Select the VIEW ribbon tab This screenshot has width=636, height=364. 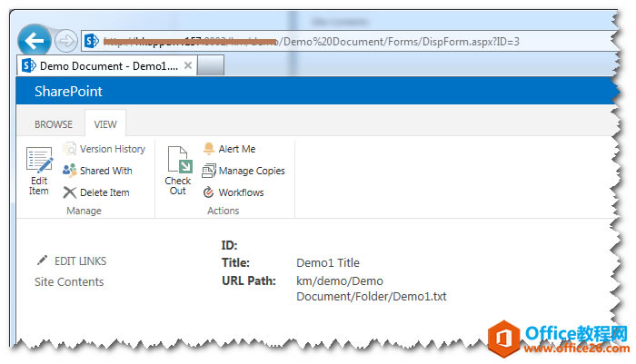coord(105,124)
